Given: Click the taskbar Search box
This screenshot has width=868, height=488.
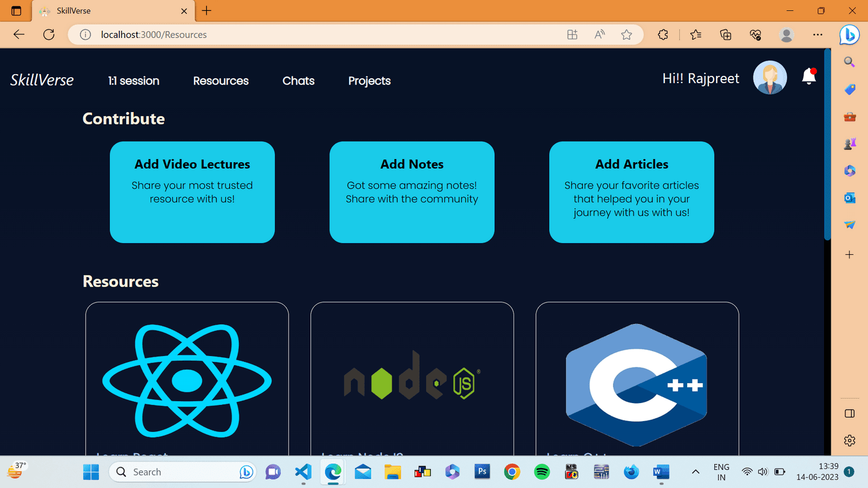Looking at the screenshot, I should tap(183, 472).
